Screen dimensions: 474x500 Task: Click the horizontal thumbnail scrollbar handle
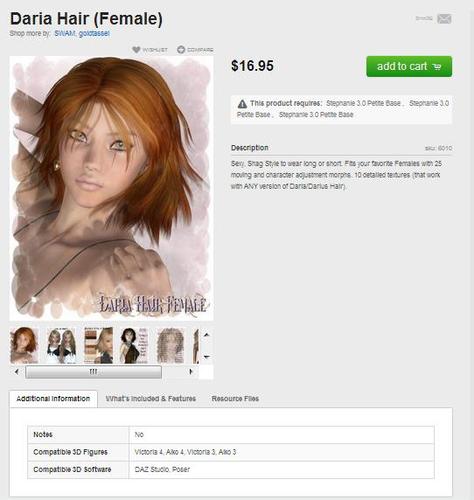click(94, 372)
